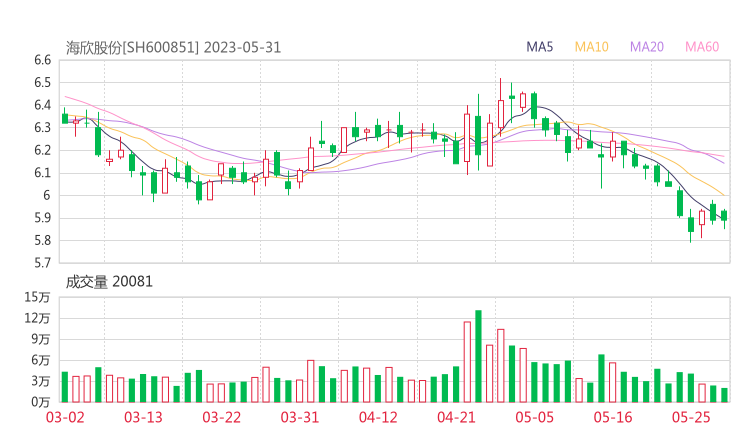The image size is (740, 440).
Task: Click the 6.2 price axis label
Action: 42,150
